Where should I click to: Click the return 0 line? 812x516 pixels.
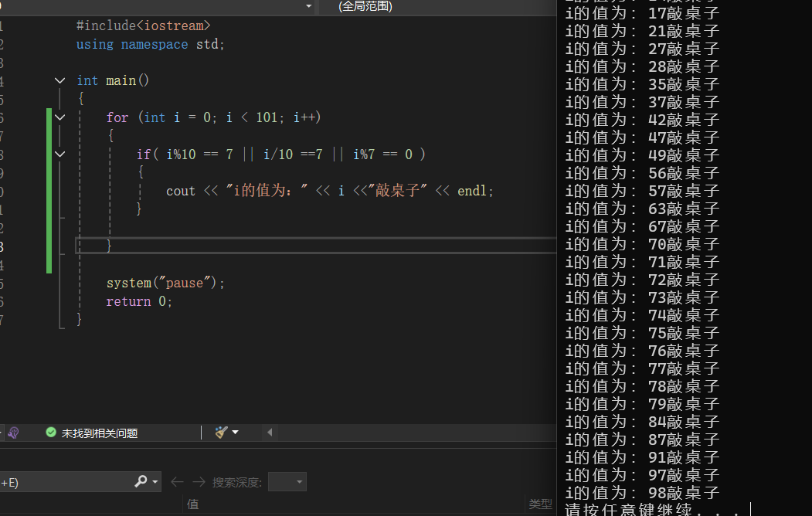pos(139,301)
